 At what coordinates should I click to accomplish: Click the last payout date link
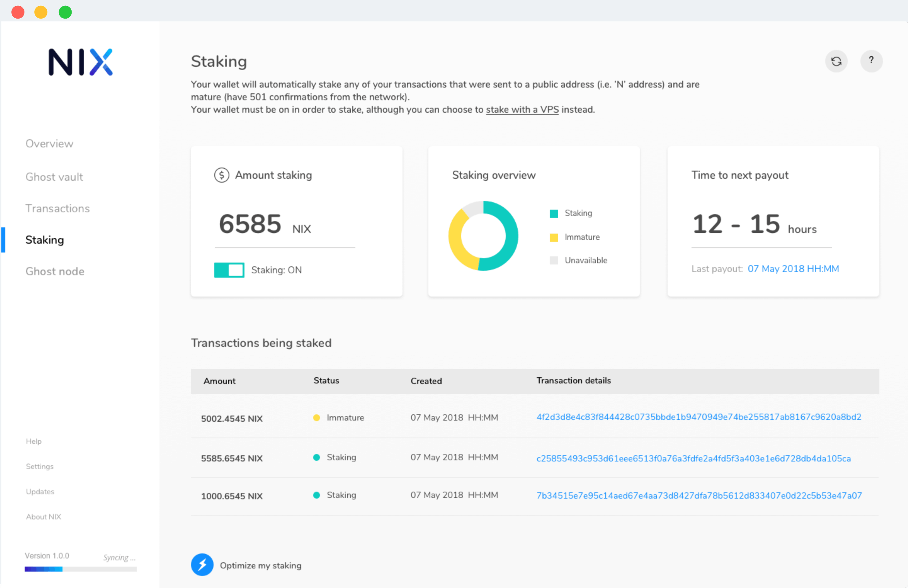click(793, 269)
